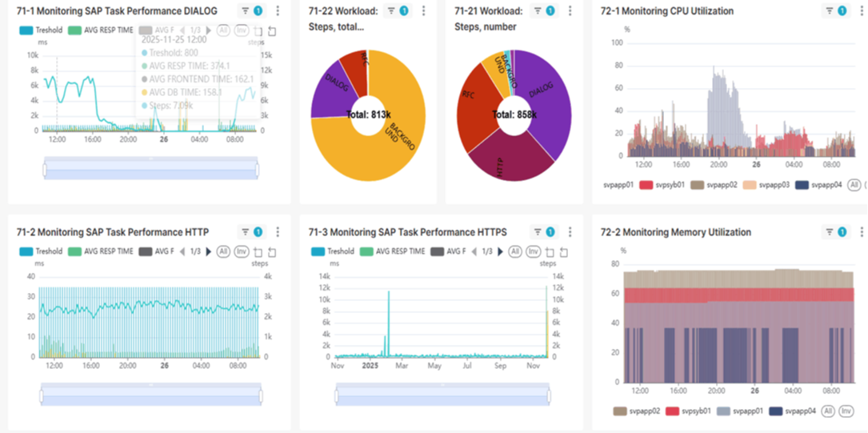Open kebab menu of 71-2 HTTP panel
The width and height of the screenshot is (868, 433).
278,232
